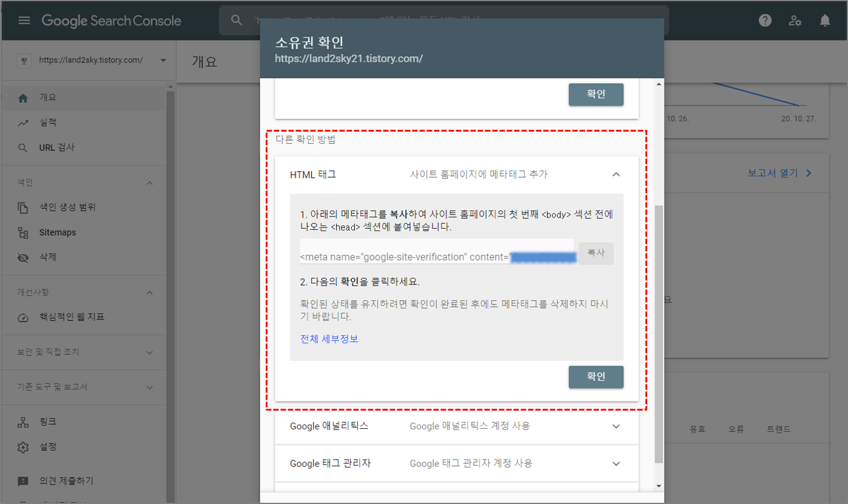
Task: Open Sitemaps in the sidebar
Action: [84, 232]
